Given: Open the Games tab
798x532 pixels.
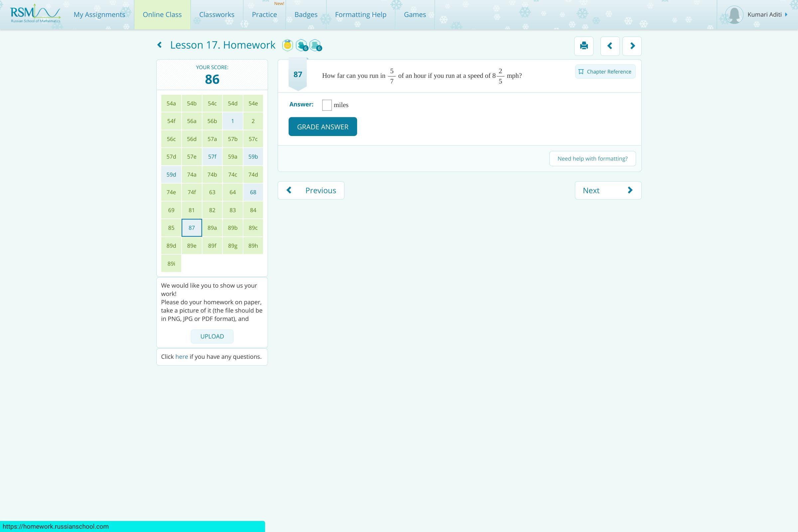Looking at the screenshot, I should (x=415, y=15).
